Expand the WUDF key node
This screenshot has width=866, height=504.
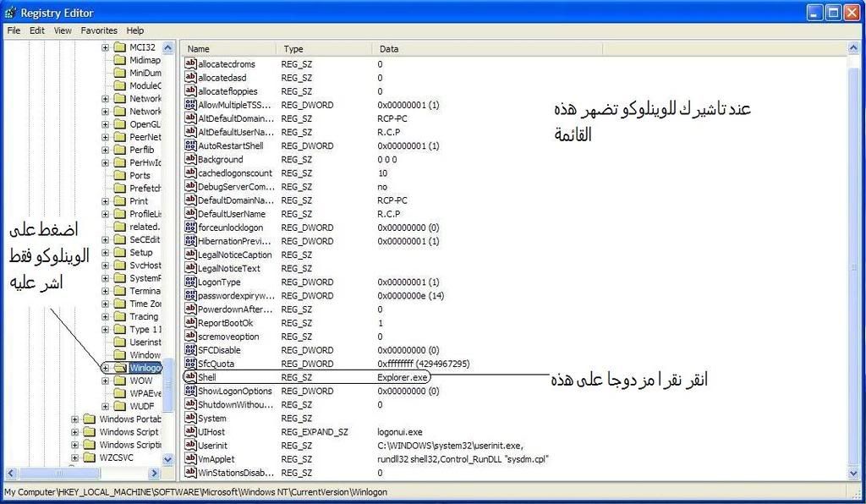tap(105, 406)
